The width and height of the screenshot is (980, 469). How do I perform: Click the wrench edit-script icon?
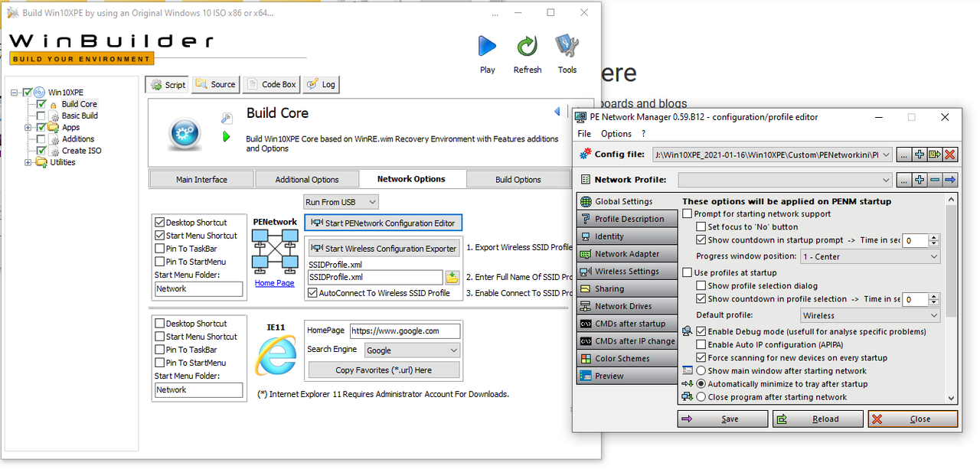coord(227,119)
